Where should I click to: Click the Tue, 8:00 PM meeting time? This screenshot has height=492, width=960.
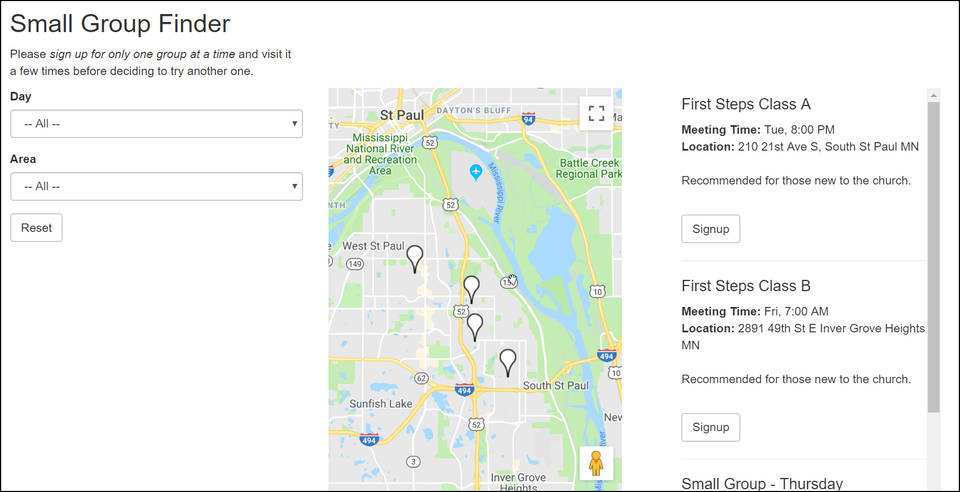pos(799,130)
